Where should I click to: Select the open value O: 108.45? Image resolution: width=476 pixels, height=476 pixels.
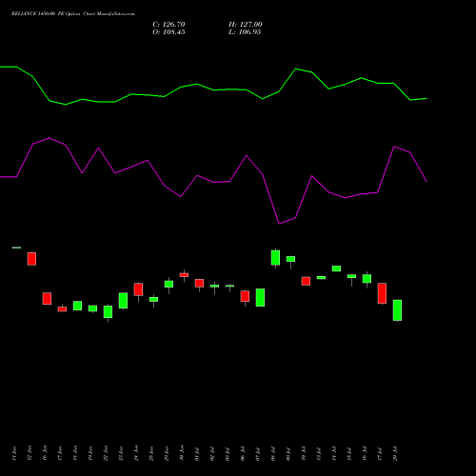[169, 32]
